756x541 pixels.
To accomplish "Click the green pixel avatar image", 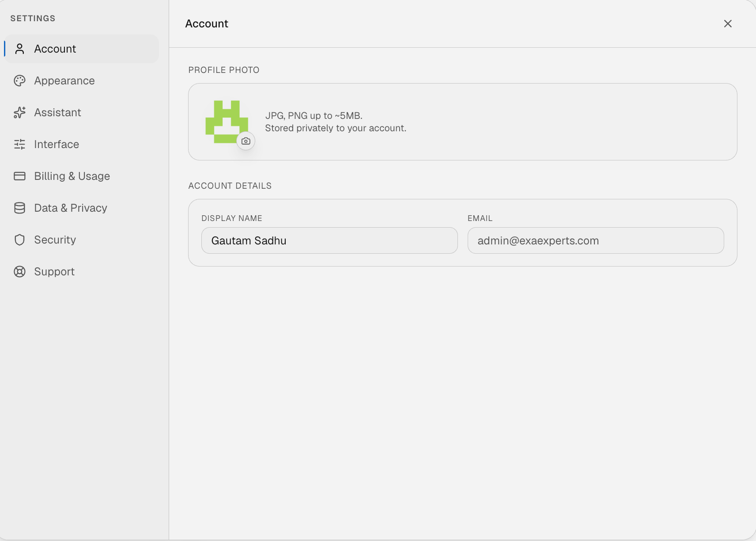I will coord(227,122).
